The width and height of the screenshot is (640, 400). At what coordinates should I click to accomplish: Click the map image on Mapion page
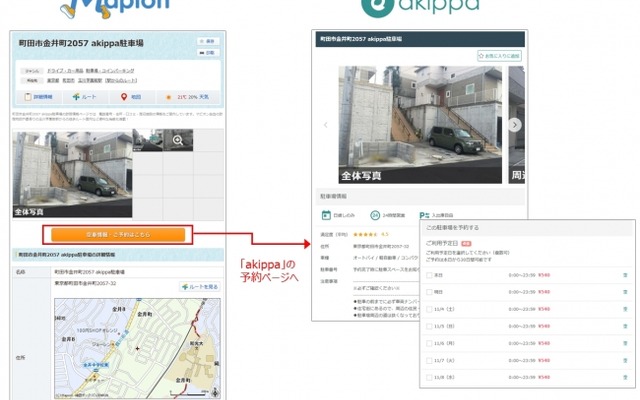coord(138,349)
